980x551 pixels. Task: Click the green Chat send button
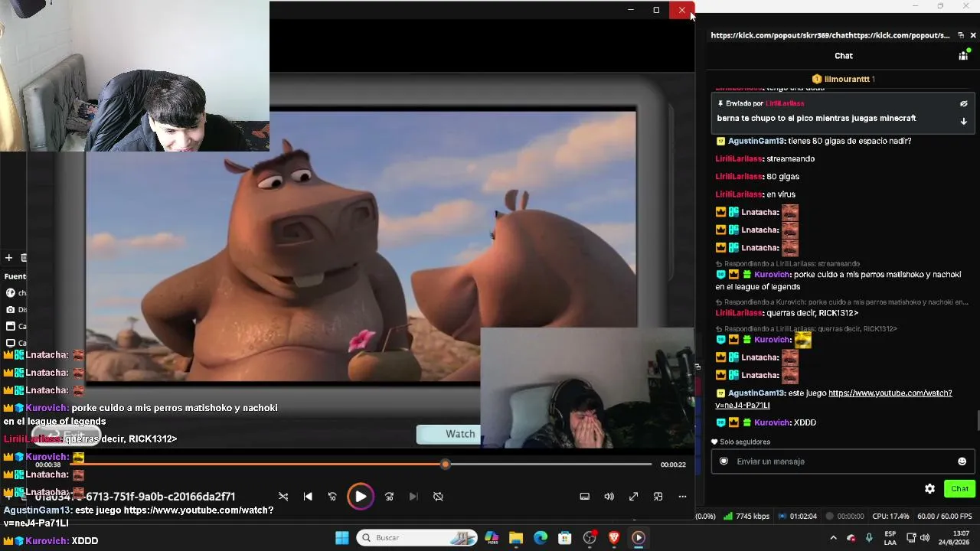pos(960,489)
